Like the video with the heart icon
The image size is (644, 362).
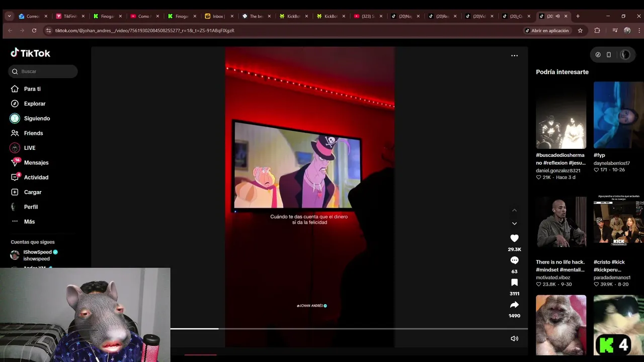[x=514, y=238]
